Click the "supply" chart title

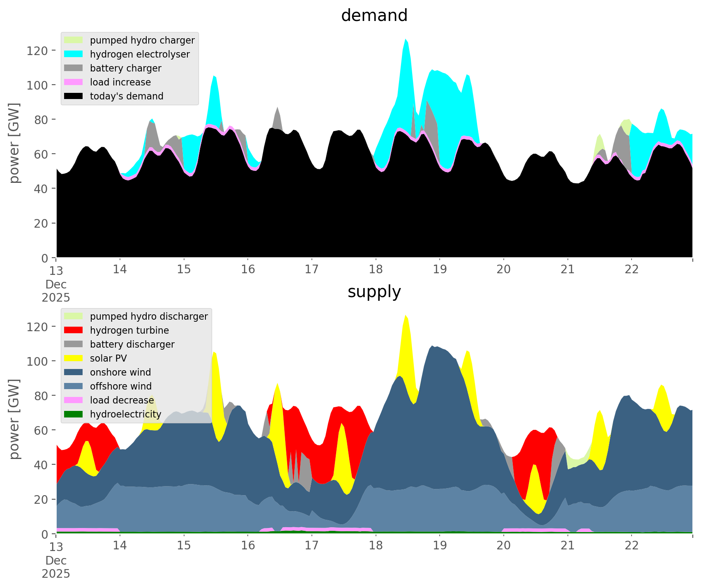click(x=374, y=292)
